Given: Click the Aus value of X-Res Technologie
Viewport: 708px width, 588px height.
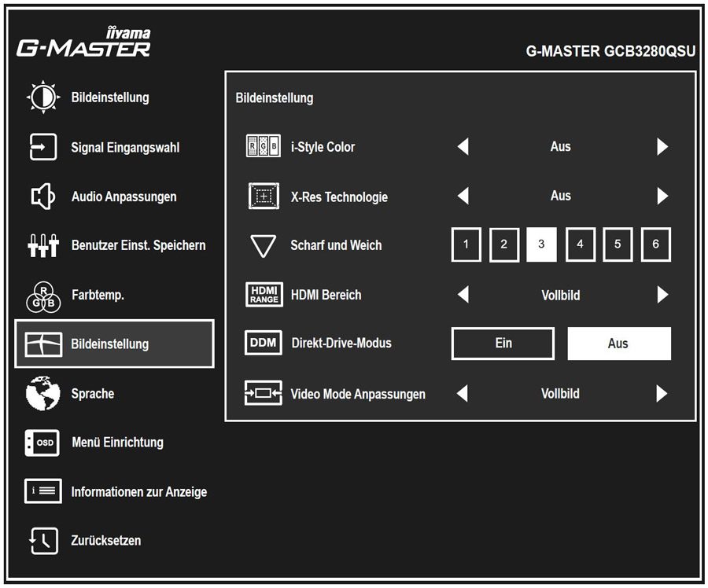Looking at the screenshot, I should tap(561, 196).
